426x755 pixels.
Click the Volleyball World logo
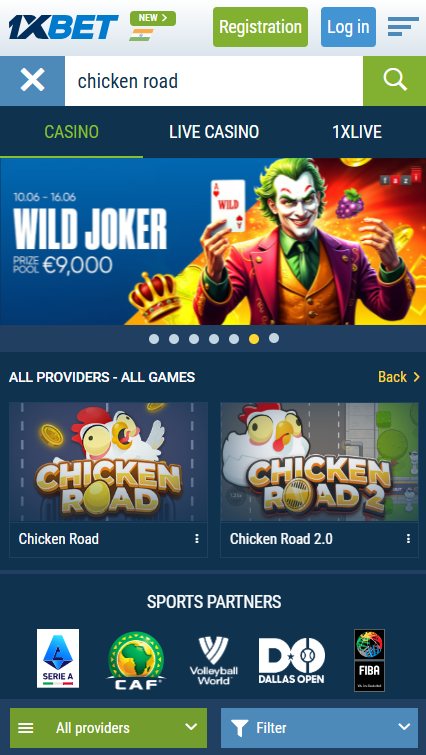(x=213, y=661)
